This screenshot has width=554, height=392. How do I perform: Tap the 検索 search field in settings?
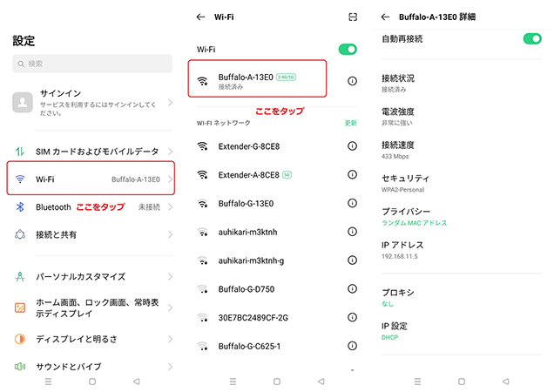pos(92,64)
